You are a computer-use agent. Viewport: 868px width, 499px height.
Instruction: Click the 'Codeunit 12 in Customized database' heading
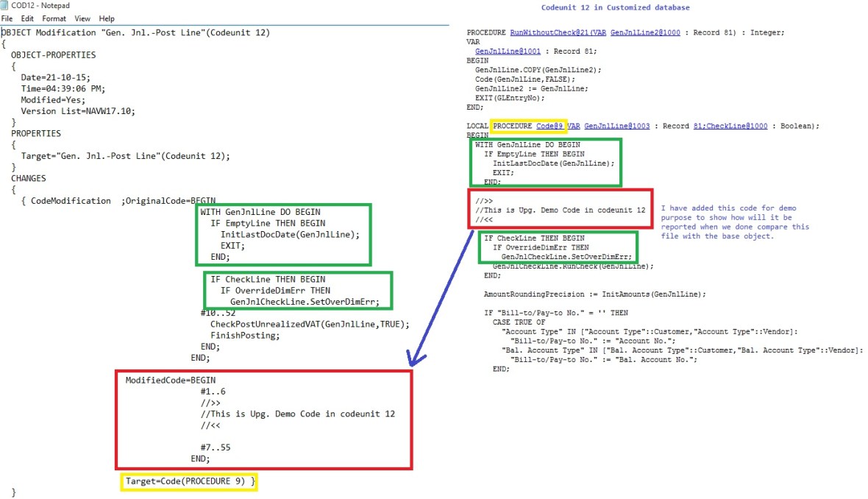pyautogui.click(x=615, y=7)
